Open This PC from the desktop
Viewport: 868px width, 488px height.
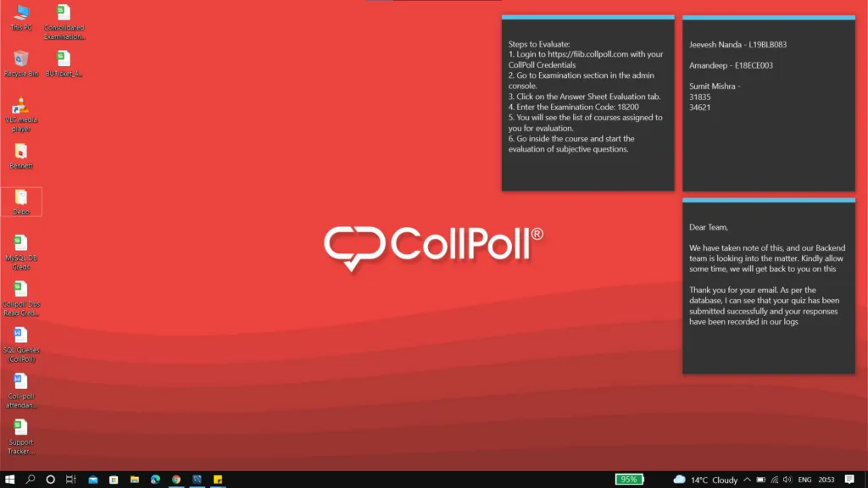(x=21, y=12)
